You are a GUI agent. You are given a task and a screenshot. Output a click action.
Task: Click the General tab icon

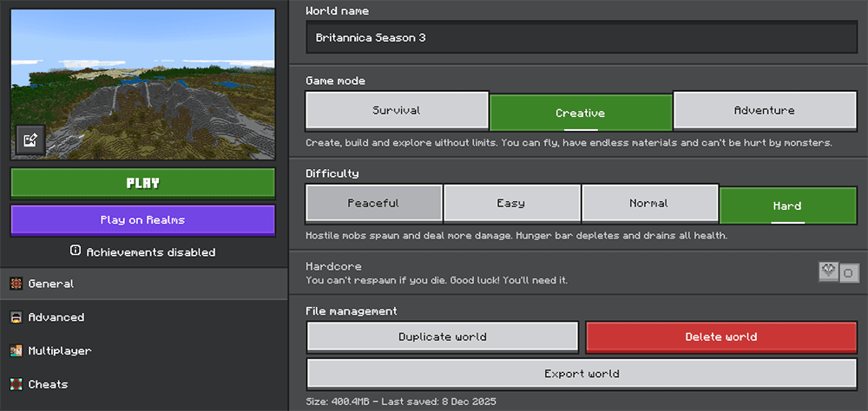(x=16, y=284)
